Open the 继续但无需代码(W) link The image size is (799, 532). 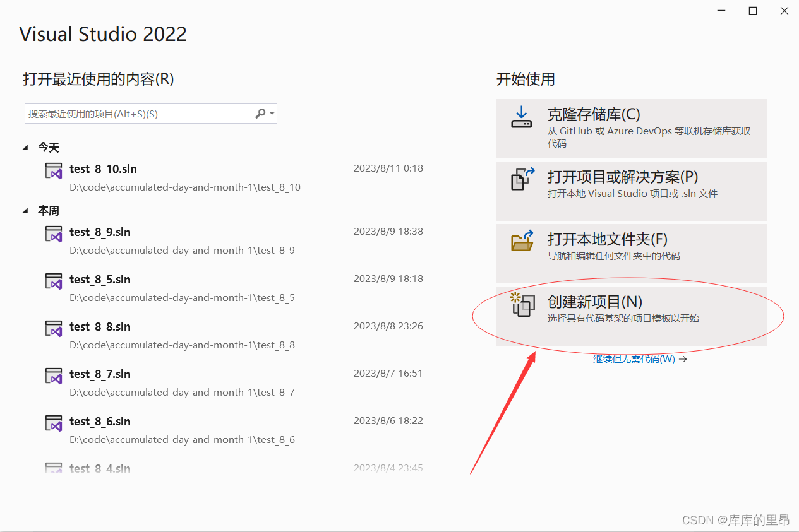[x=640, y=359]
